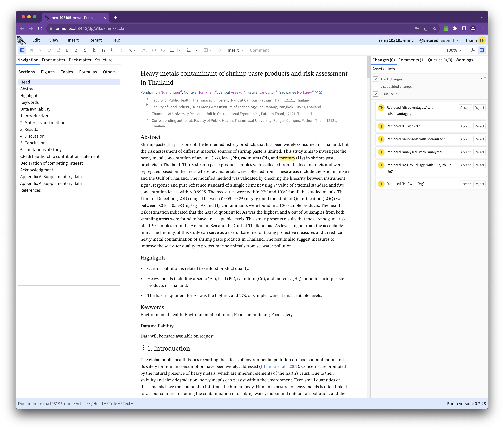This screenshot has width=504, height=430.
Task: Apply italic formatting
Action: 76,50
